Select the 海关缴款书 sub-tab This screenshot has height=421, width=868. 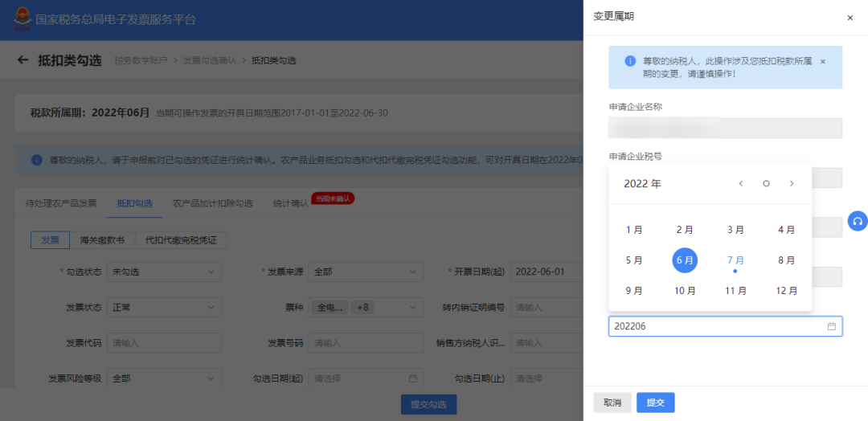pyautogui.click(x=102, y=240)
